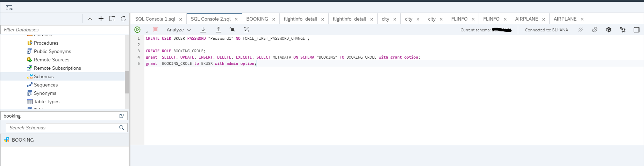644x166 pixels.
Task: Click the red Stop execution button
Action: click(x=156, y=30)
